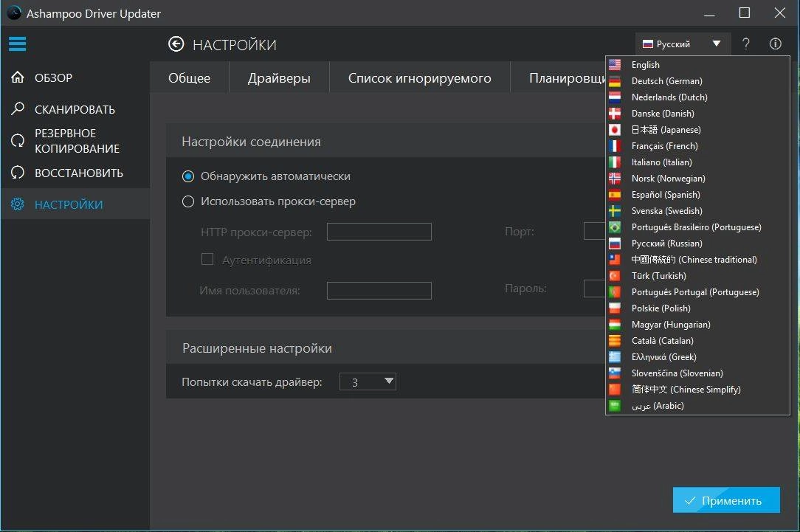Open the info icon in the header
This screenshot has height=532, width=800.
[x=775, y=44]
